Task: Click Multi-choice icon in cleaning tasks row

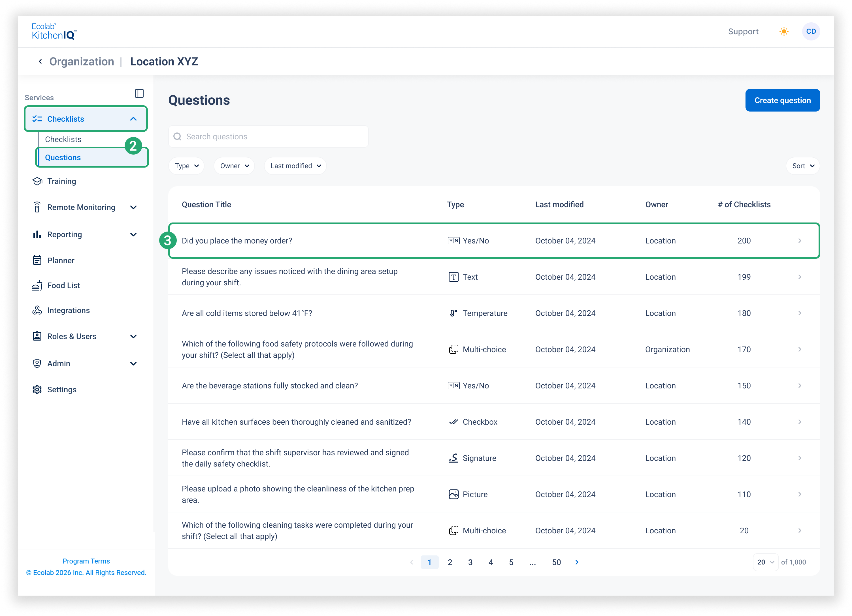Action: [x=453, y=531]
